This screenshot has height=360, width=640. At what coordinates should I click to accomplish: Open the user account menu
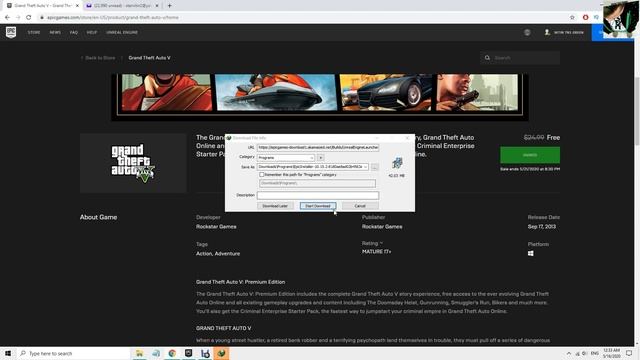564,32
